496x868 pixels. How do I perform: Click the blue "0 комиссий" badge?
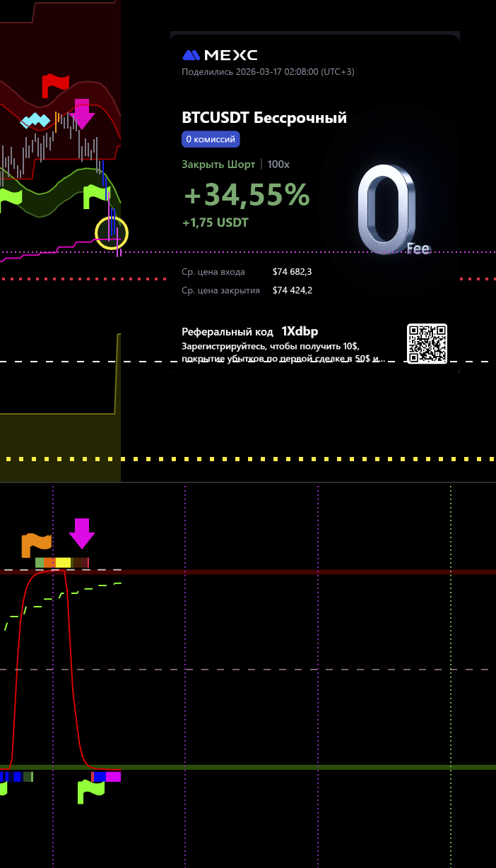pyautogui.click(x=211, y=139)
